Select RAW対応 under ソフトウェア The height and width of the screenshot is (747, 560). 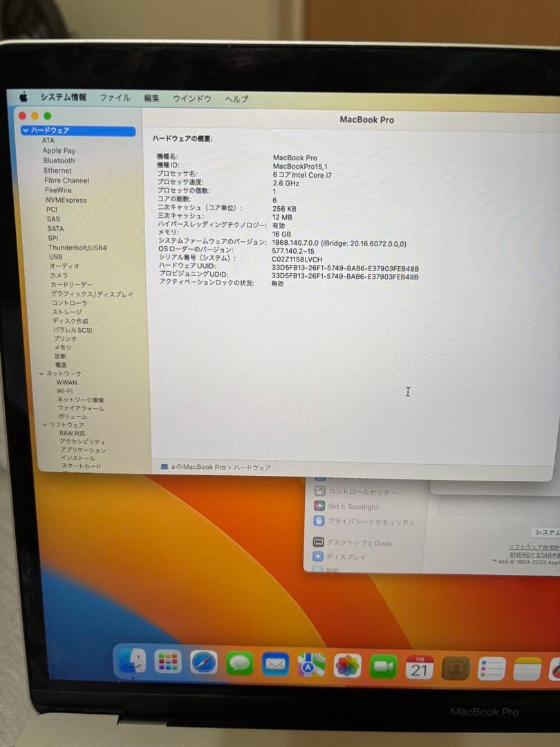pos(73,433)
